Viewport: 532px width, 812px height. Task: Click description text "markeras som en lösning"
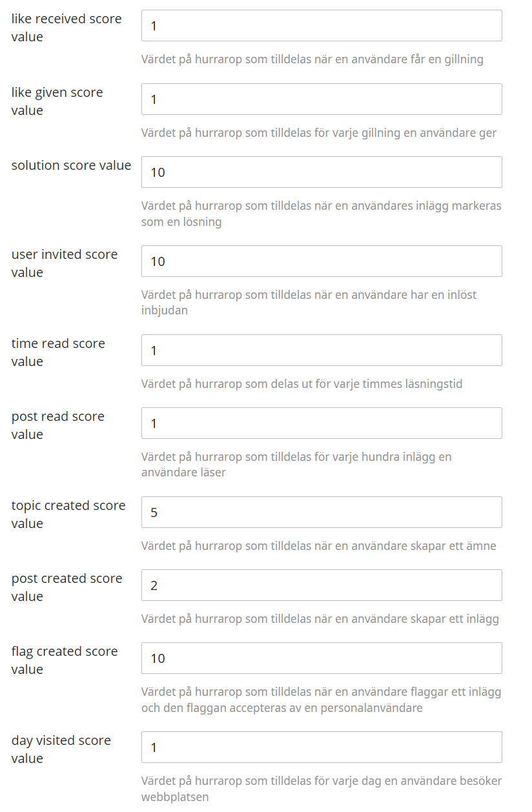pyautogui.click(x=321, y=214)
